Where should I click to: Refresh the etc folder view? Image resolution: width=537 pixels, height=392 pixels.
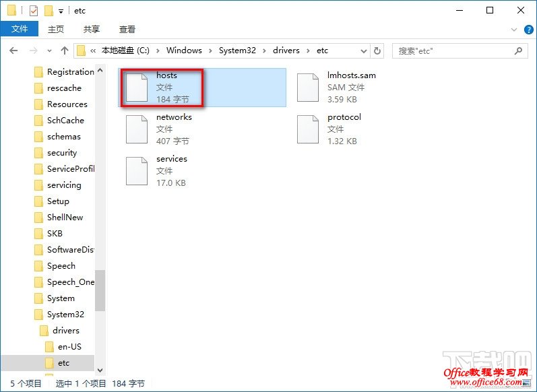click(377, 51)
